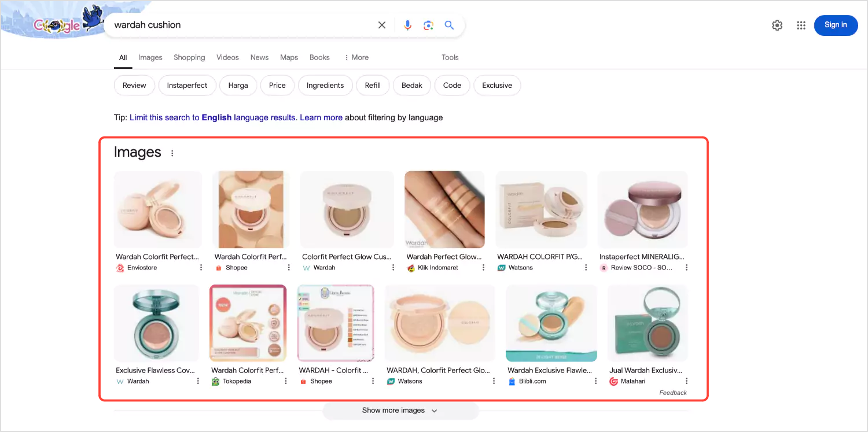Apply the Harga filter chip
868x432 pixels.
238,86
